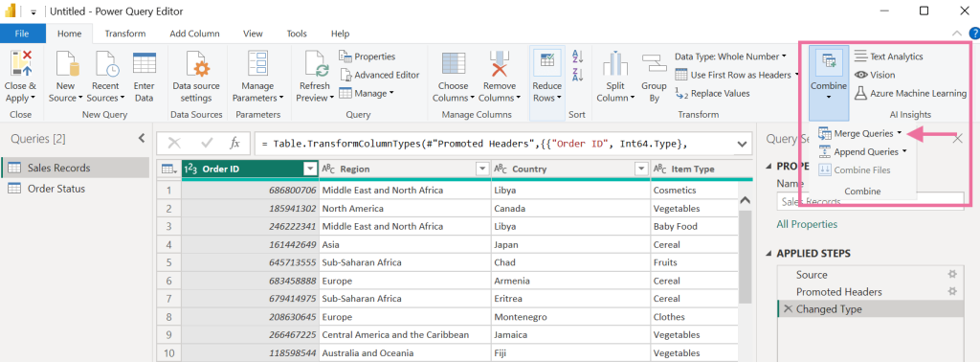Open Vision AI insights
Image resolution: width=980 pixels, height=362 pixels.
[x=875, y=75]
